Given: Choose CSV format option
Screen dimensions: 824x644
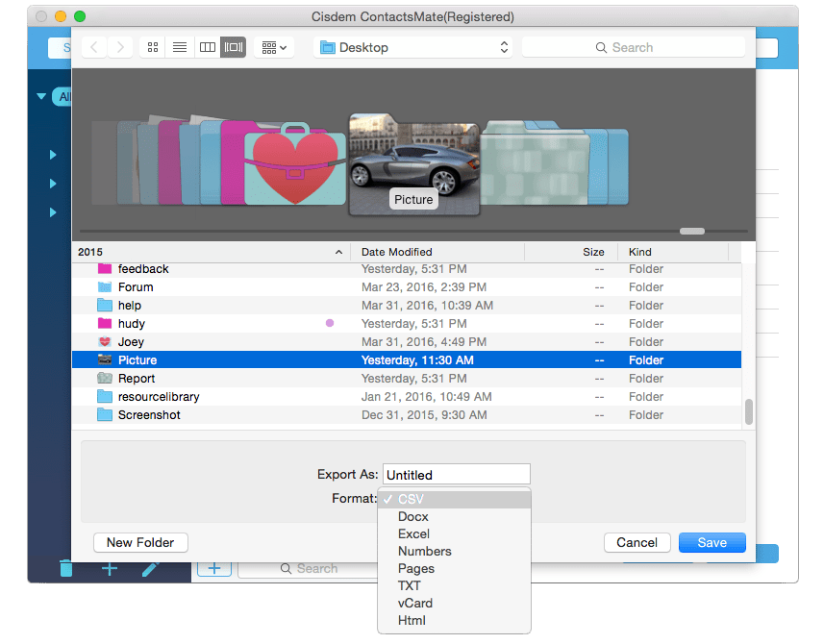Looking at the screenshot, I should 454,499.
